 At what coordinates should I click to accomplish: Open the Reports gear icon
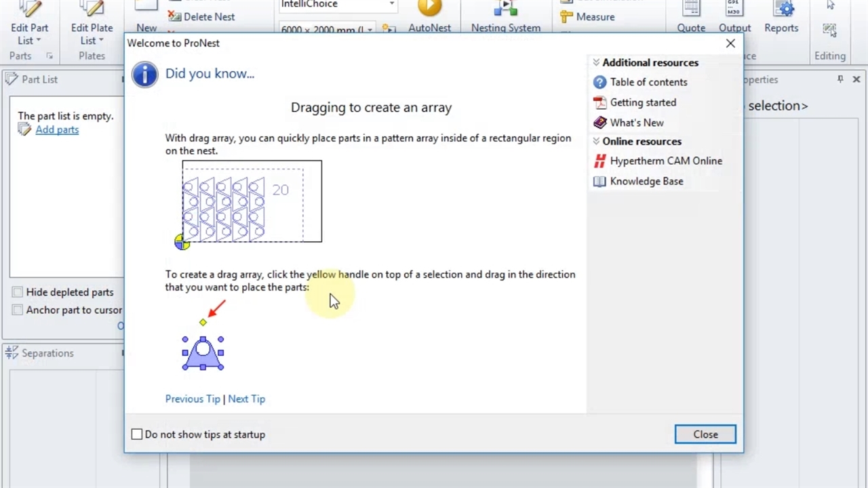(785, 9)
